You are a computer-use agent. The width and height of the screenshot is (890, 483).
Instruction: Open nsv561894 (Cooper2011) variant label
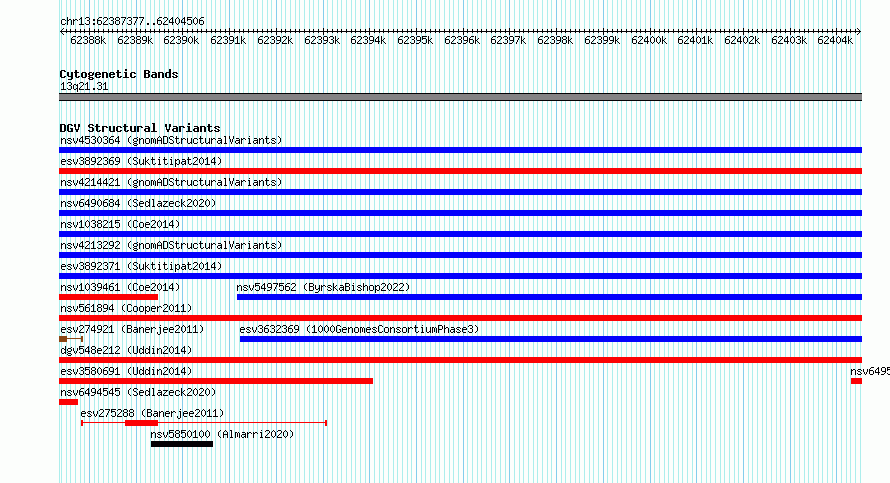126,308
